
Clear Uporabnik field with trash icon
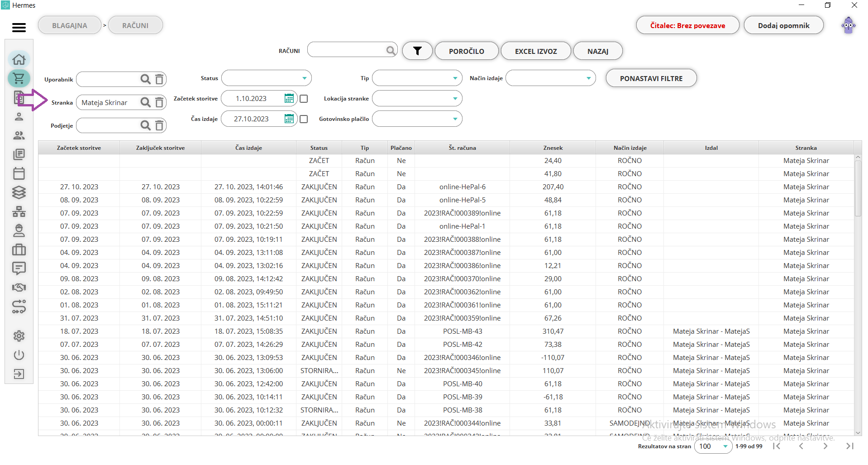(x=159, y=79)
